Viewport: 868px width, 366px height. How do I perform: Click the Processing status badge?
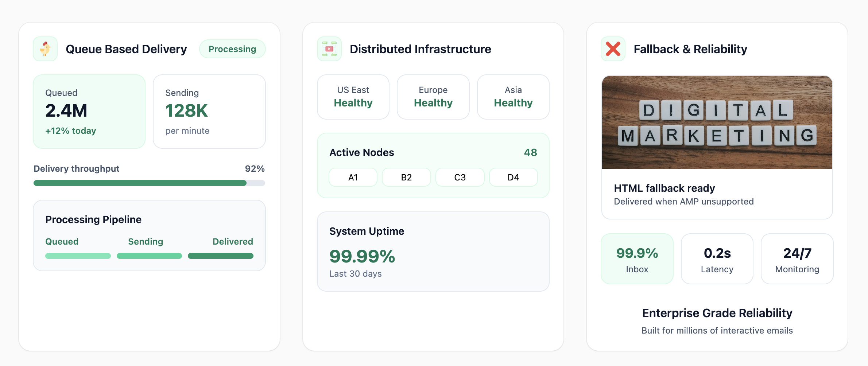coord(232,49)
